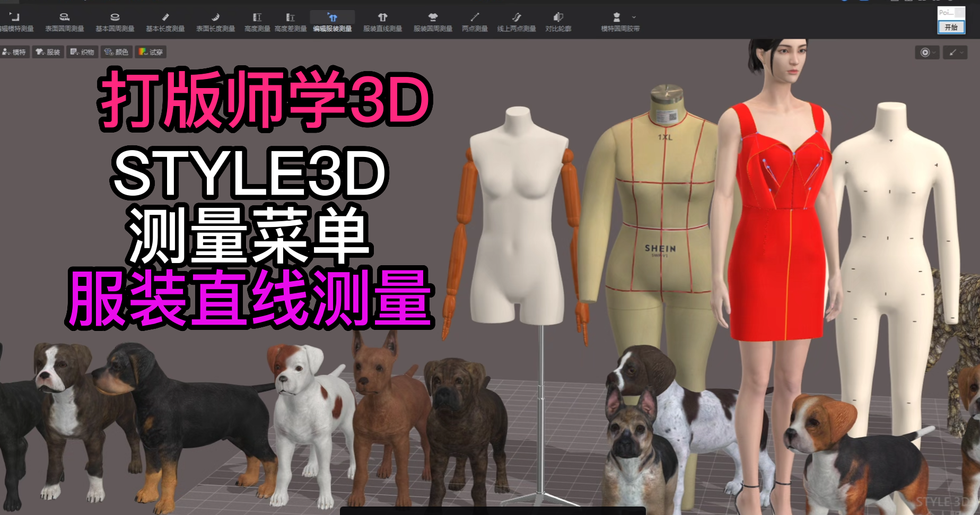
Task: Select the 基本长度测量 ruler tool
Action: (x=165, y=23)
